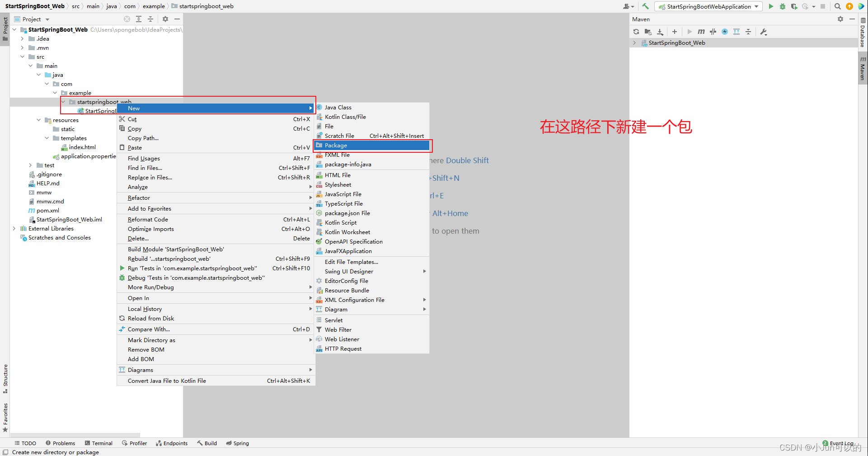
Task: Expand StartSpringBoot_Web node in Maven panel
Action: click(x=634, y=43)
